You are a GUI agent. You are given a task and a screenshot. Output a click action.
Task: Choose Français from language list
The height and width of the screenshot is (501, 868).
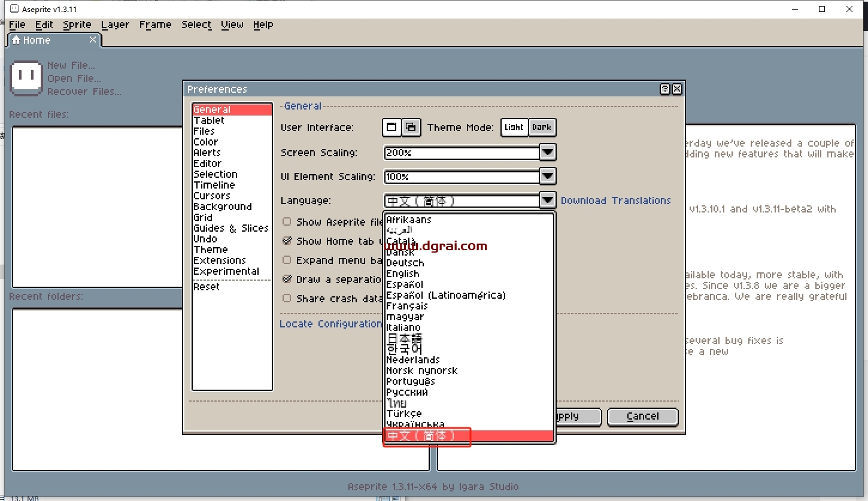pos(469,306)
